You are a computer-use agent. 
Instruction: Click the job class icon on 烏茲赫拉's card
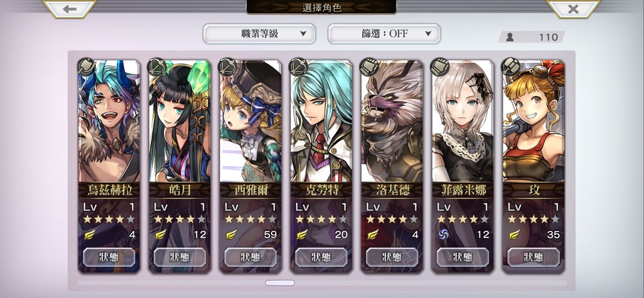tap(86, 67)
